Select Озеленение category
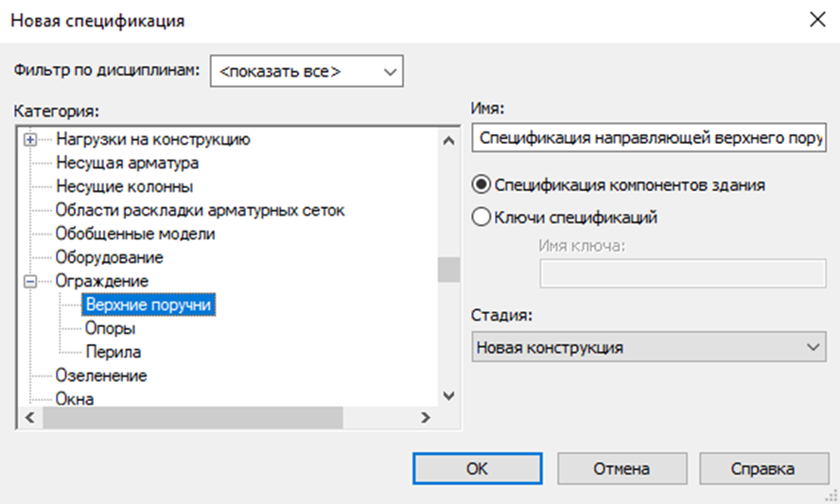The height and width of the screenshot is (504, 840). click(101, 374)
